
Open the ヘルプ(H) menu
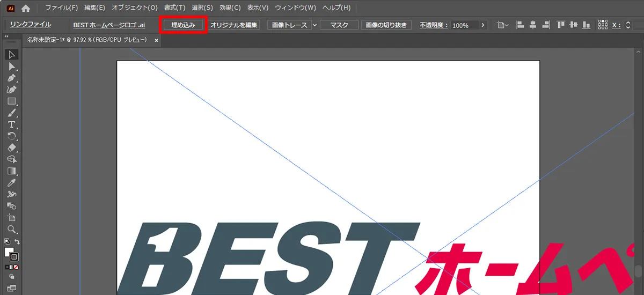pos(336,8)
